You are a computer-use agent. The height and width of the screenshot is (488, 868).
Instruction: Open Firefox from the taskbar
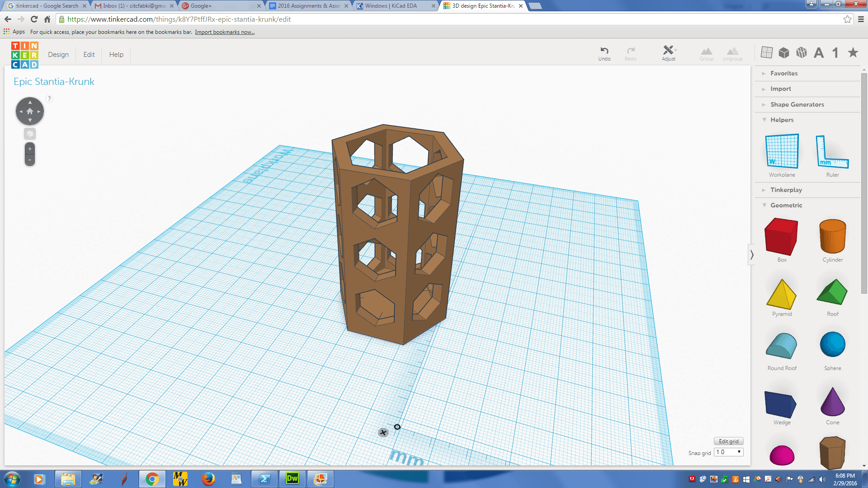[x=208, y=479]
